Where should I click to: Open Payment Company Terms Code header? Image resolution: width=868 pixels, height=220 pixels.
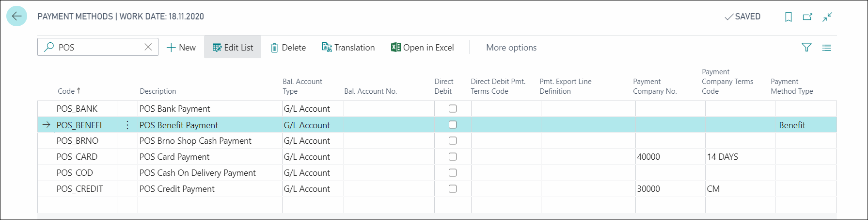click(727, 81)
